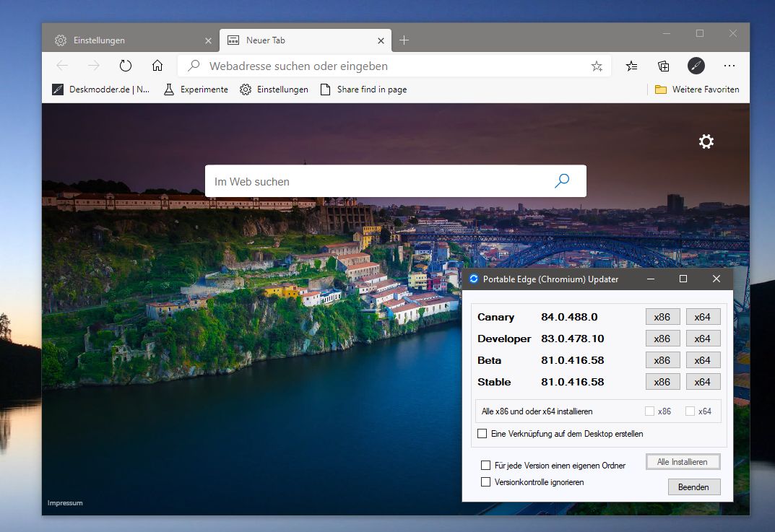Click the Alle Installieren button
The height and width of the screenshot is (532, 775).
click(683, 462)
